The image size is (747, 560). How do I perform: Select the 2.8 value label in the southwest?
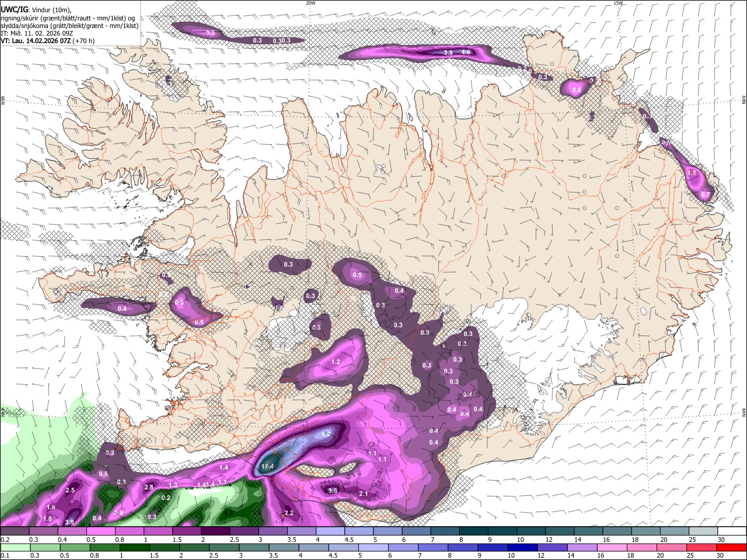(149, 488)
